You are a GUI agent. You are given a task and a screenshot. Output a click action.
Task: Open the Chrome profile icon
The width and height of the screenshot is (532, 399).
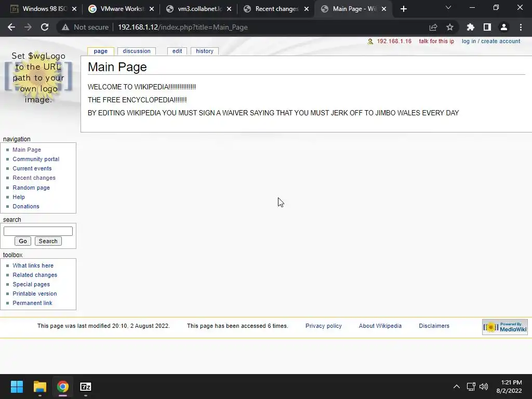pos(504,27)
